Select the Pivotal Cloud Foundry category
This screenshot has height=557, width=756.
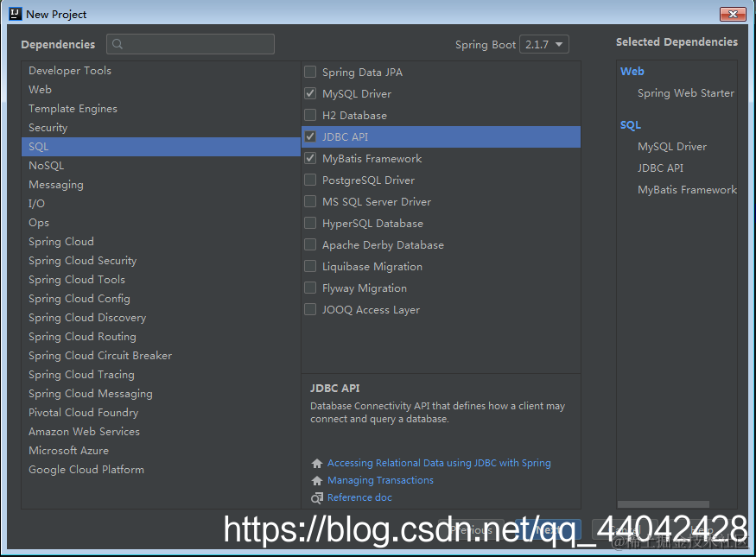pos(161,413)
